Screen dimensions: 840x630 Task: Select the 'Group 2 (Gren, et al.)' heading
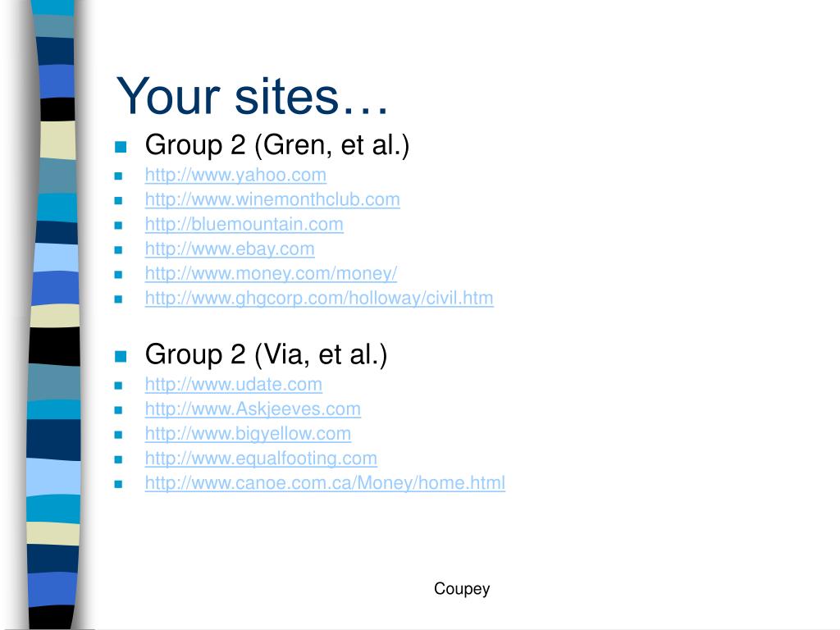[277, 145]
